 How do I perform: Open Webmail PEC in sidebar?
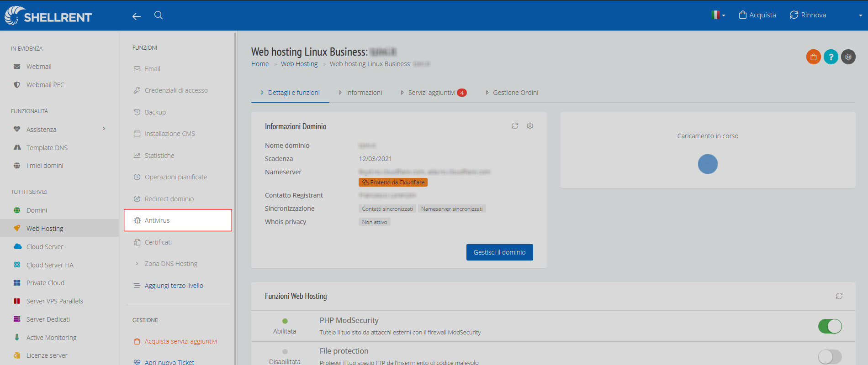[45, 85]
